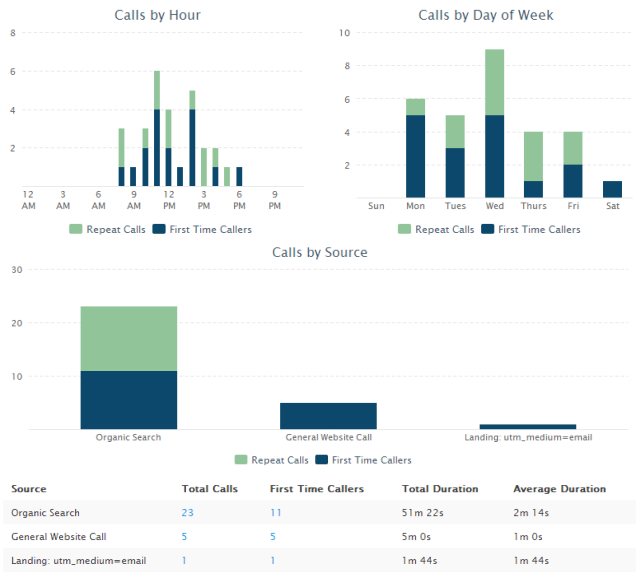Screen dimensions: 640x575
Task: Click the Calls by Day of Week title
Action: click(x=486, y=15)
